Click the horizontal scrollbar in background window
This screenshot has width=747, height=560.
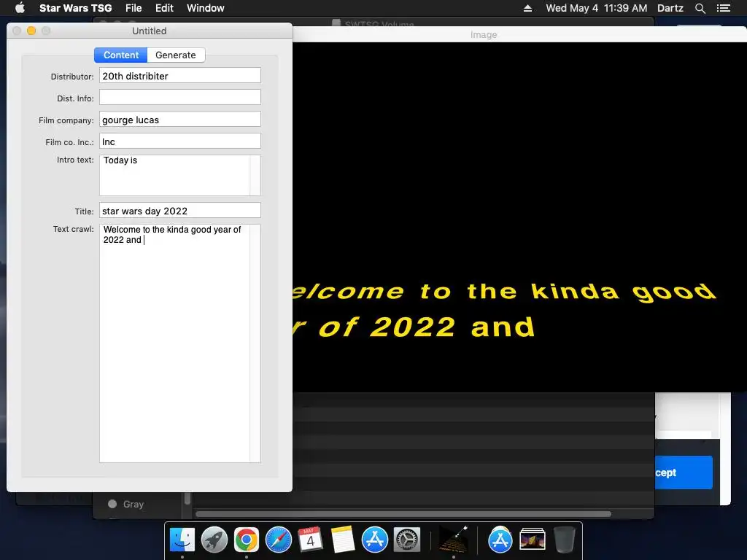[403, 514]
